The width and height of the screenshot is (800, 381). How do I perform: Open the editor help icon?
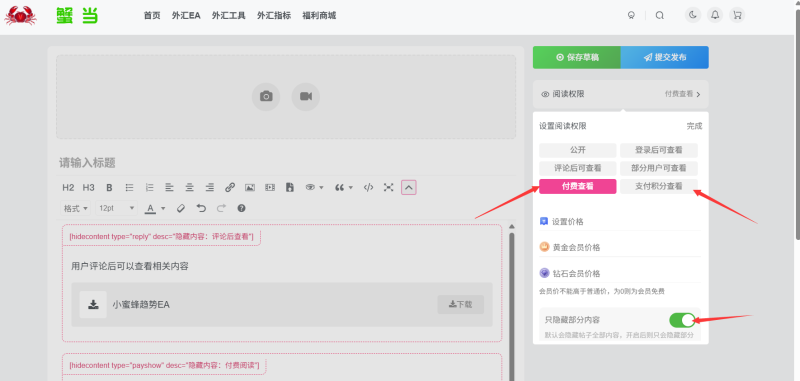pos(242,208)
